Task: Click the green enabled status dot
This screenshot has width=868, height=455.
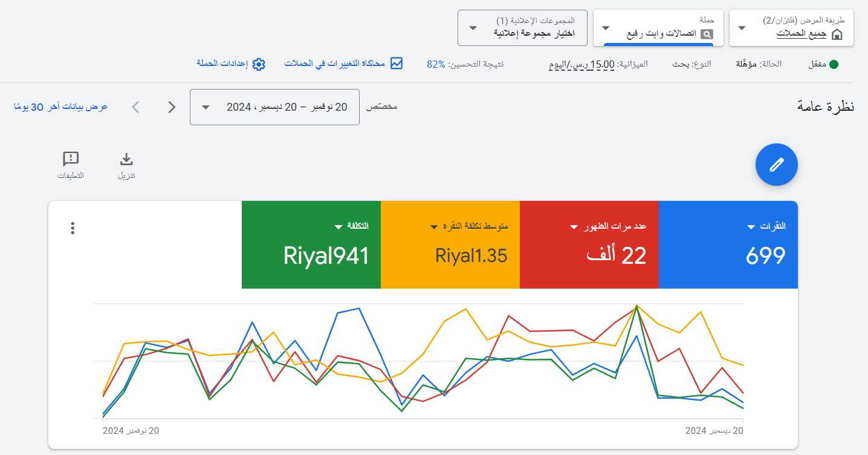Action: [x=834, y=64]
